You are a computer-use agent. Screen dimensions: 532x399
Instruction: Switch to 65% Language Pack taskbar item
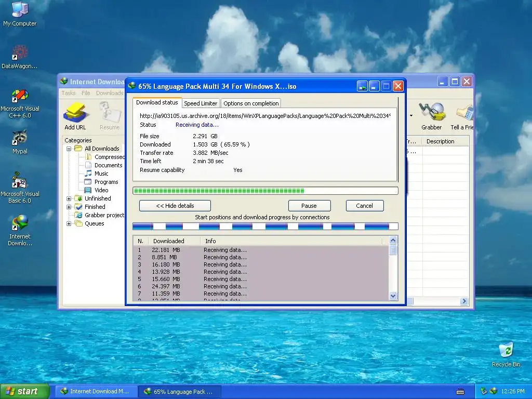(180, 391)
